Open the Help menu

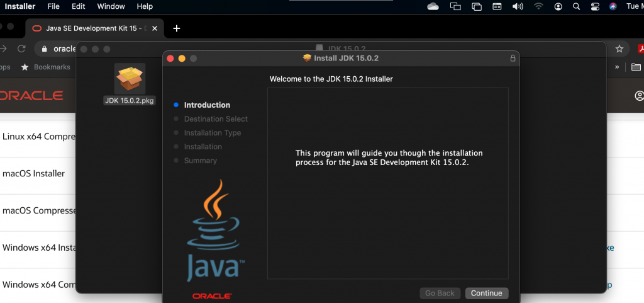click(145, 6)
